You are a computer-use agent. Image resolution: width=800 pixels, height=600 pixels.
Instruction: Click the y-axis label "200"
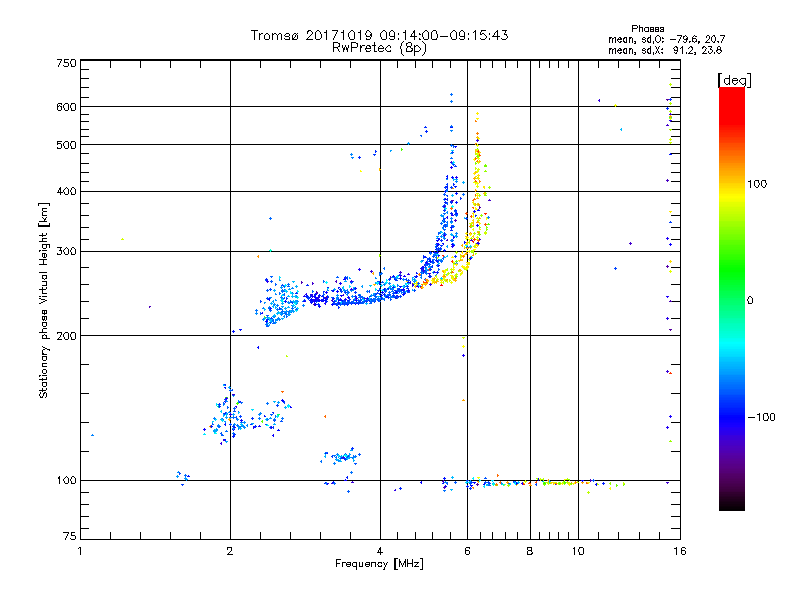[x=66, y=336]
